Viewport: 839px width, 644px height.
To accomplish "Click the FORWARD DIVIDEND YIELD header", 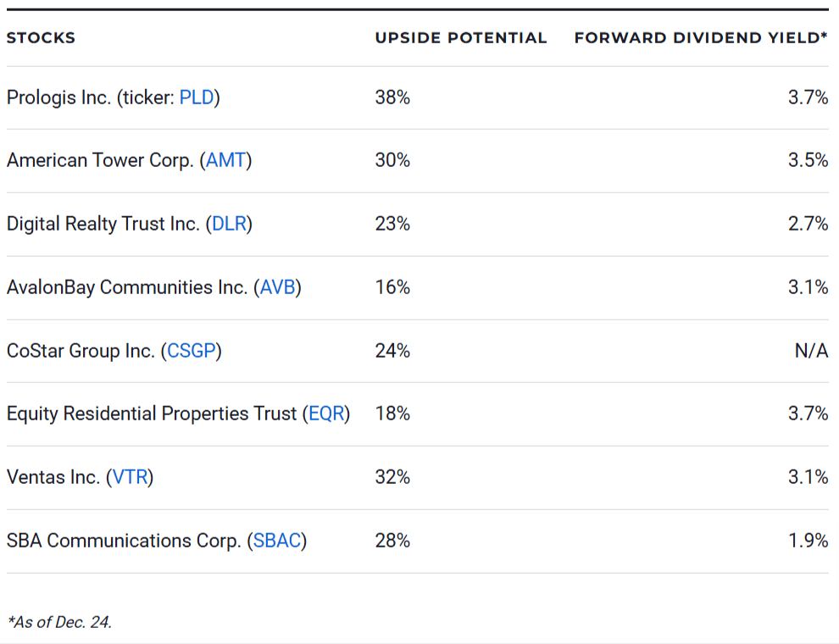I will pyautogui.click(x=700, y=38).
